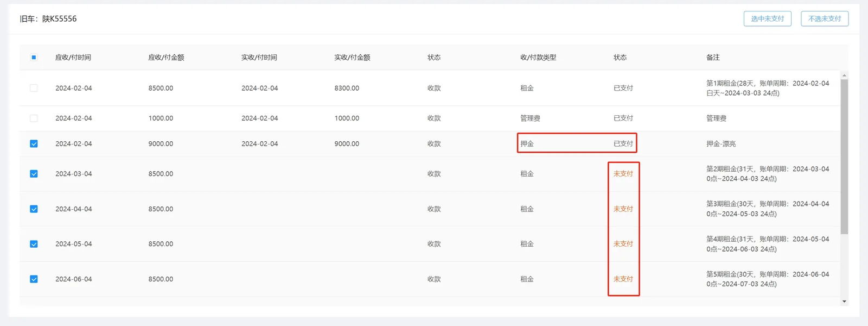868x326 pixels.
Task: Click 收款 in the 管理费 row
Action: 434,118
